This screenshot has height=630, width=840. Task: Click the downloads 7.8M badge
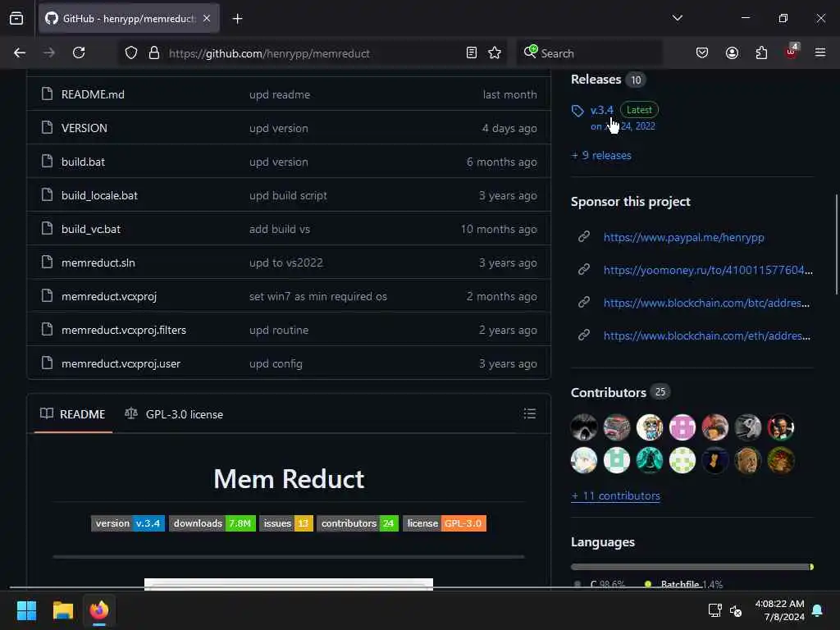tap(212, 523)
